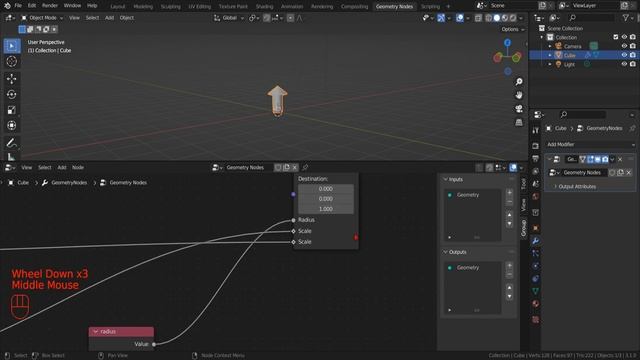The width and height of the screenshot is (640, 360).
Task: Select the Select Box tool
Action: pos(11,46)
